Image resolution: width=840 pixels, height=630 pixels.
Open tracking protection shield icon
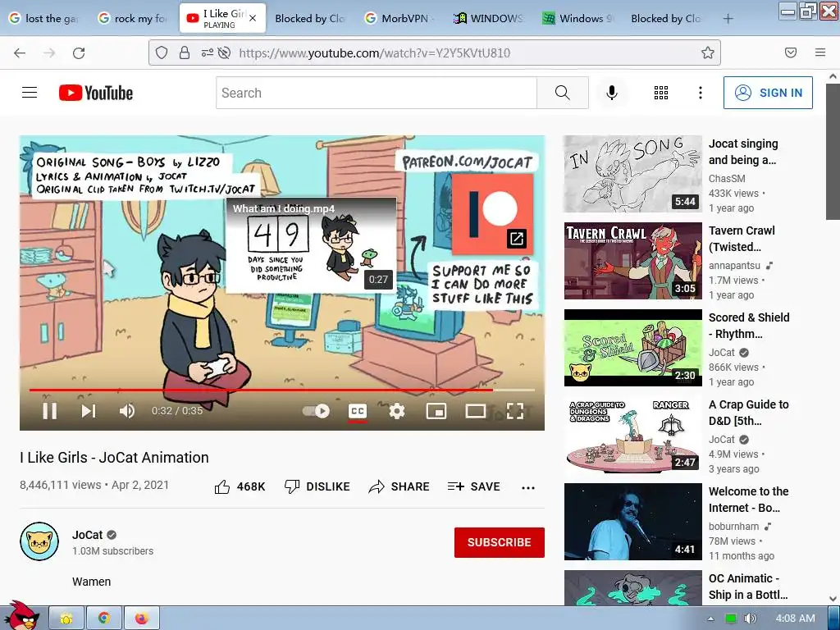pos(162,52)
